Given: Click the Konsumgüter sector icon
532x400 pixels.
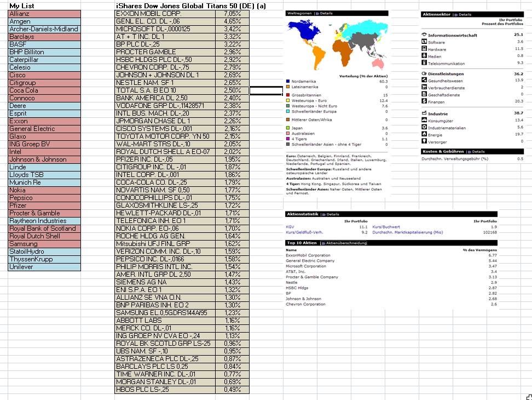Looking at the screenshot, I should pos(424,120).
